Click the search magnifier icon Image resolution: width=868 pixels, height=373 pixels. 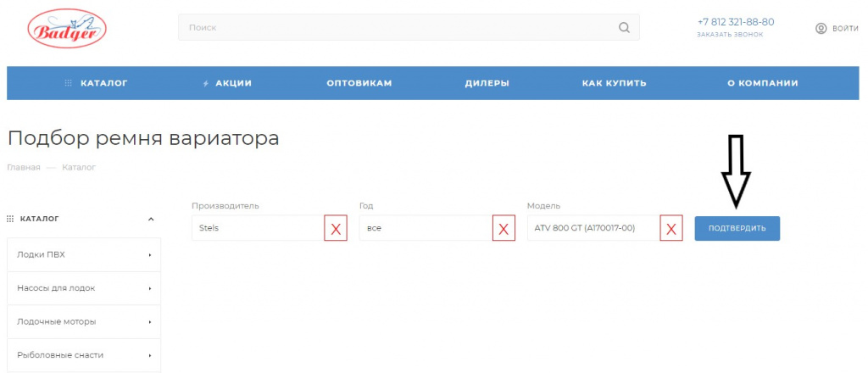[624, 28]
